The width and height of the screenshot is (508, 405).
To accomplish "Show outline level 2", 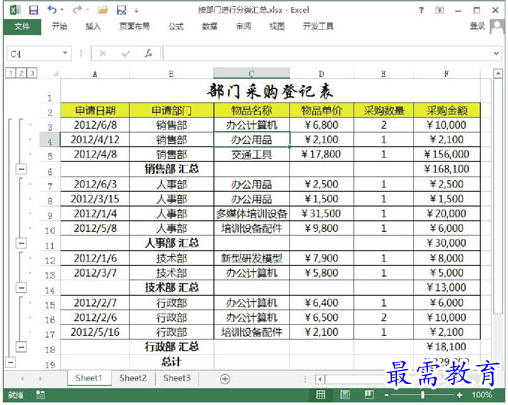I will coord(21,73).
